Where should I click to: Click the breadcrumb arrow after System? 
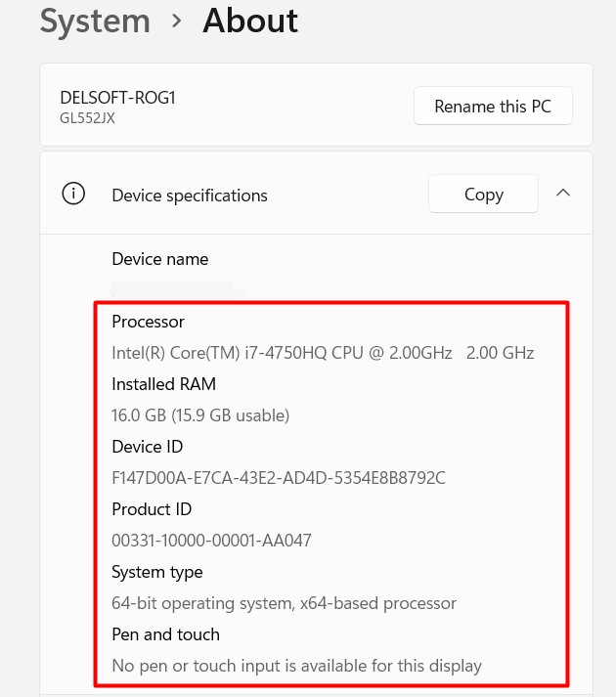(x=177, y=21)
